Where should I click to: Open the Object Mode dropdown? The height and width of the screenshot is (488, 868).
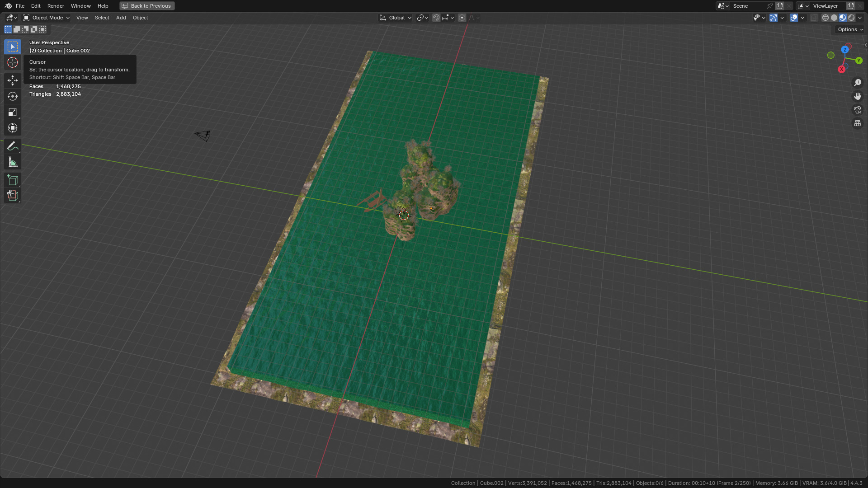point(47,18)
